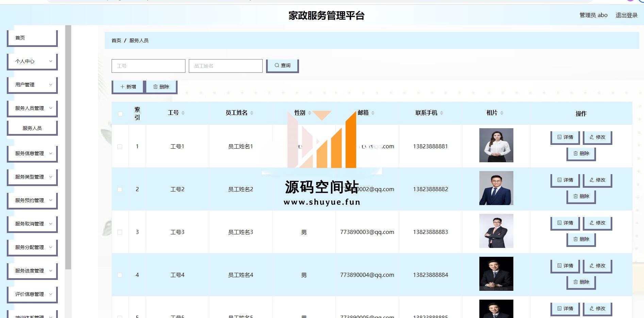Click the 工号 search input field
Viewport: 644px width, 318px height.
coord(148,66)
